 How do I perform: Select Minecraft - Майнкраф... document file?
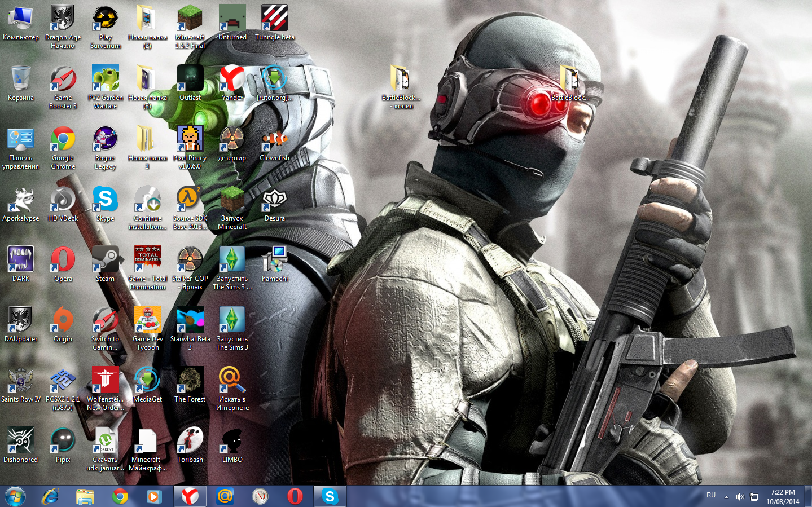(x=148, y=449)
